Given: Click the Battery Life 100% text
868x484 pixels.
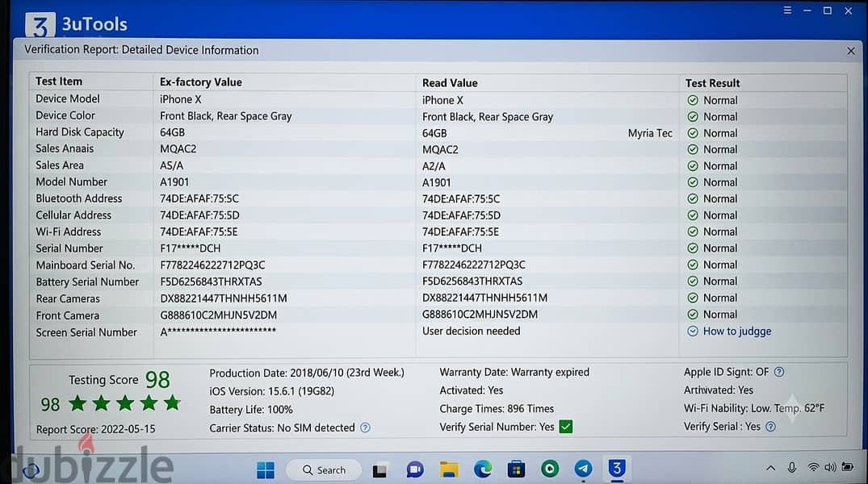Looking at the screenshot, I should tap(251, 410).
